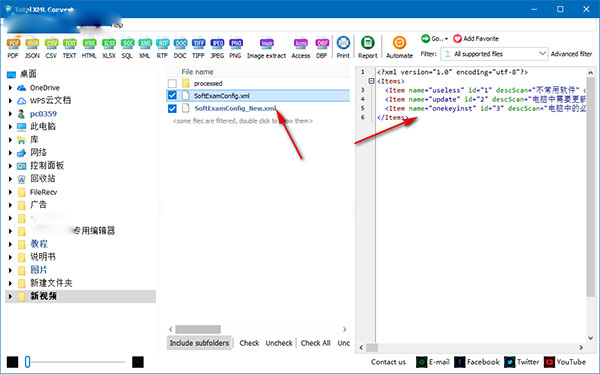The width and height of the screenshot is (600, 374).
Task: Click the XML format icon
Action: point(145,48)
